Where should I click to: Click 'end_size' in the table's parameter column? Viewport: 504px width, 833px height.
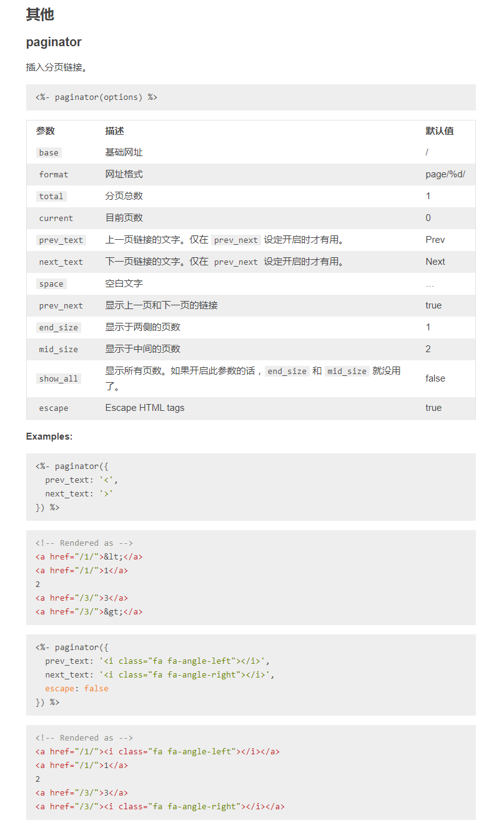click(x=59, y=327)
